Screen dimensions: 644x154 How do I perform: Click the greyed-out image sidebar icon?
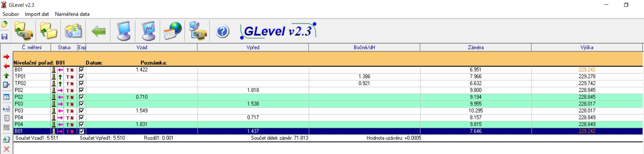tap(6, 127)
